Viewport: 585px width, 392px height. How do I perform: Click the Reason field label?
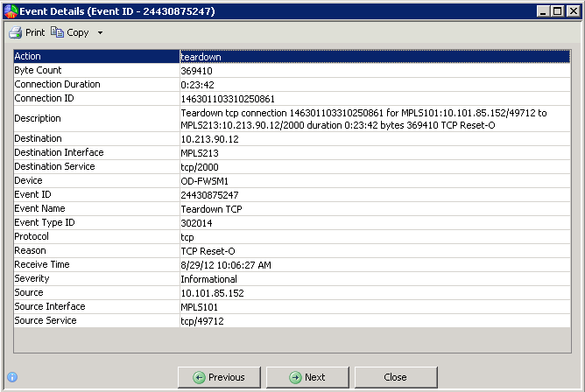tap(31, 250)
